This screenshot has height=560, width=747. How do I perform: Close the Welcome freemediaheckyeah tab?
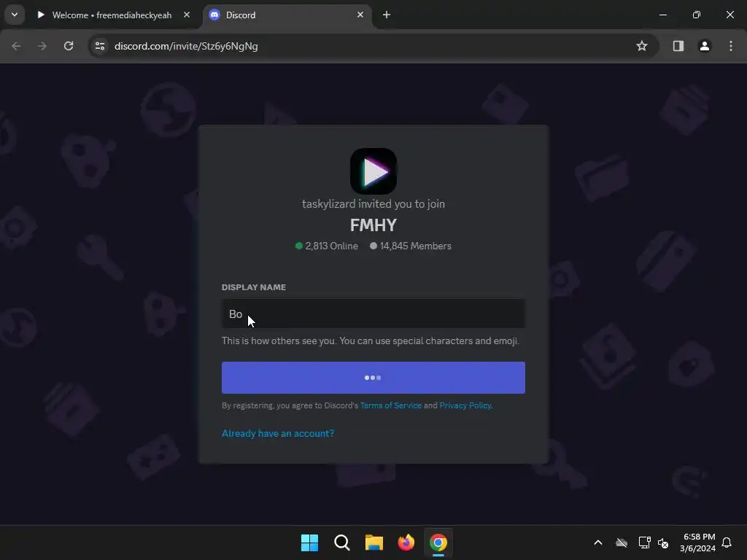(x=187, y=15)
